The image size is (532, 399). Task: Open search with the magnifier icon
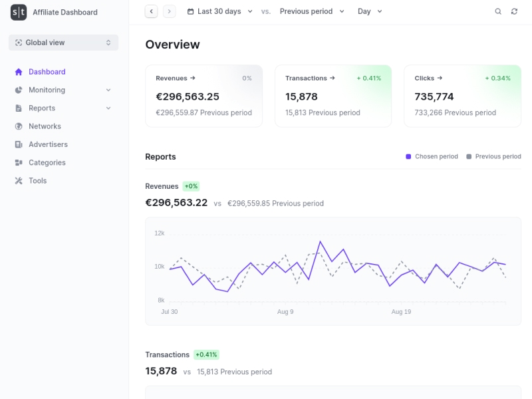click(x=498, y=11)
